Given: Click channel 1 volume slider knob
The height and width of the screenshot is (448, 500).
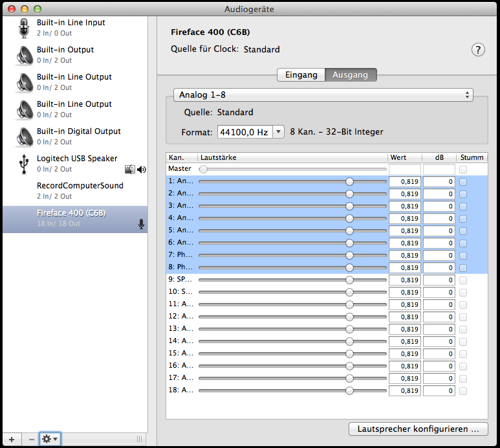Looking at the screenshot, I should coord(349,181).
